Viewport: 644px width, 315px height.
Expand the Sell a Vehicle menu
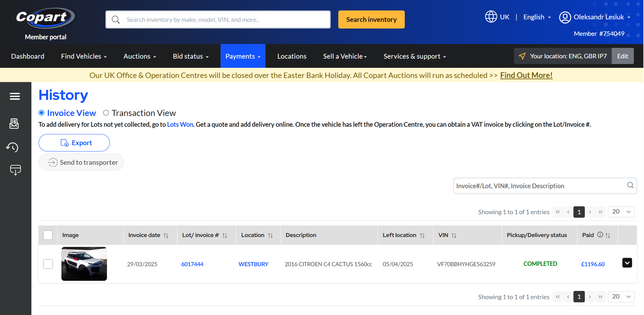(x=345, y=56)
